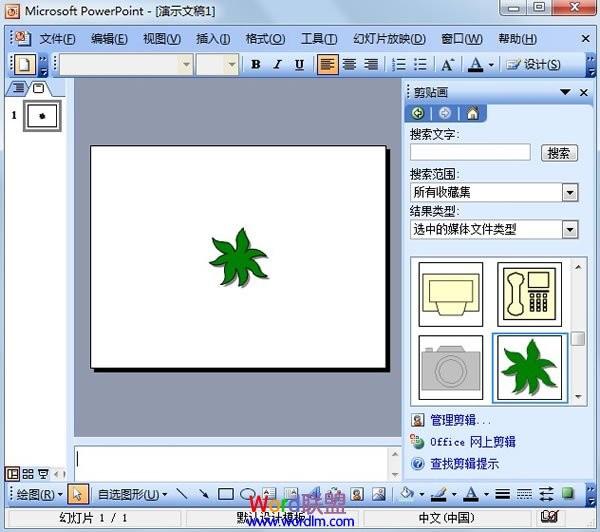Close the 剪贴画 task pane
This screenshot has height=532, width=600.
click(584, 92)
